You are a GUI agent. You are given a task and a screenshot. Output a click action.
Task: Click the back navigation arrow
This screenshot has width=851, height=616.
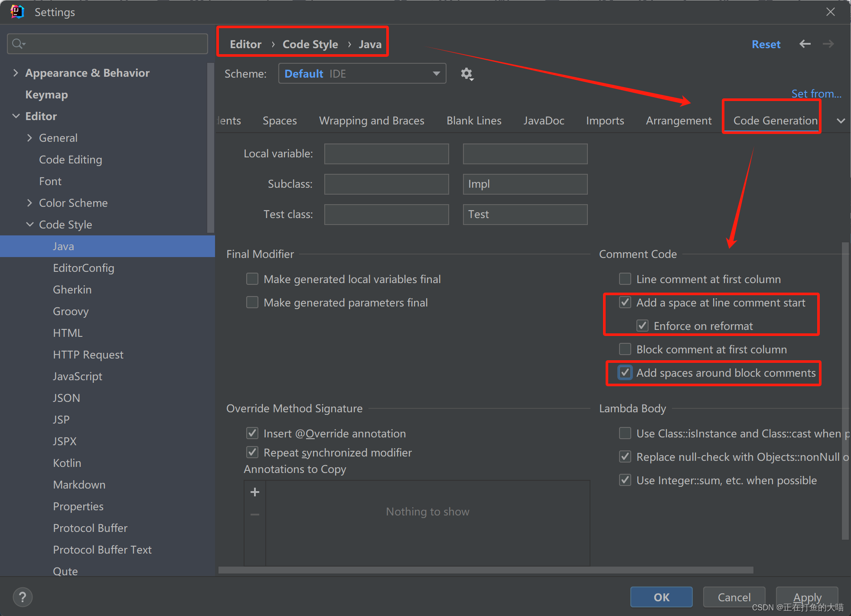pos(805,44)
